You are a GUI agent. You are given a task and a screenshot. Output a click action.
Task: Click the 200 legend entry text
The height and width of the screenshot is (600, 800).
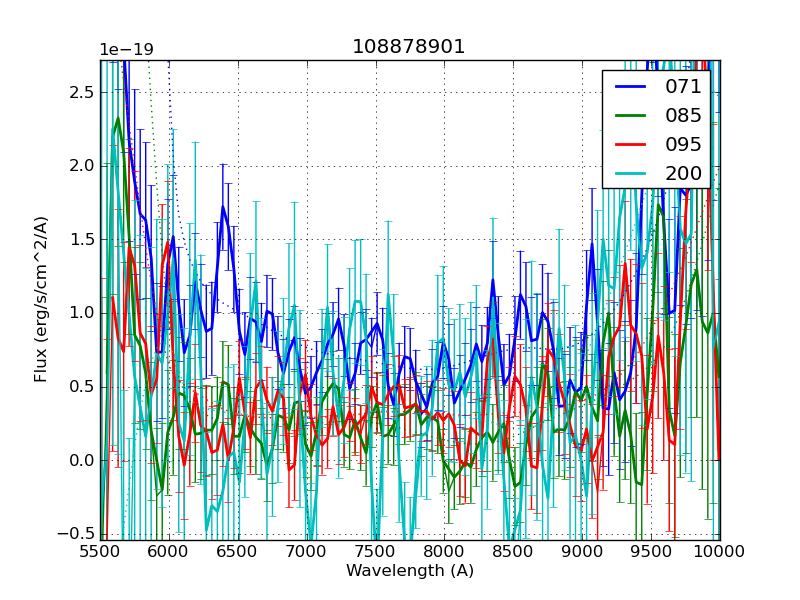683,173
